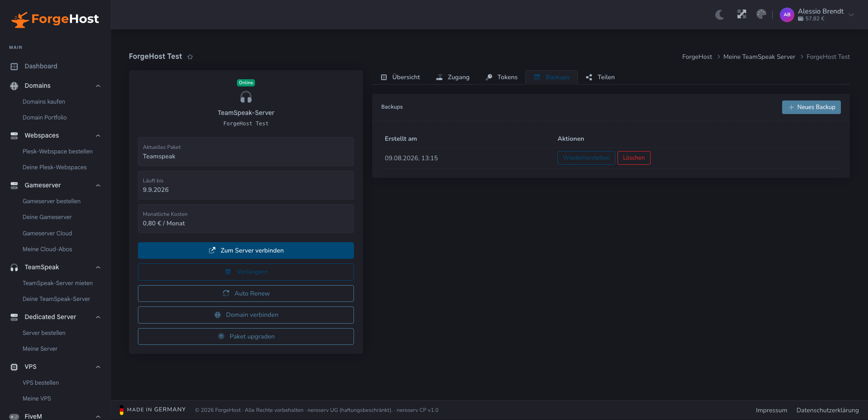Collapse the Domains section chevron

click(98, 86)
